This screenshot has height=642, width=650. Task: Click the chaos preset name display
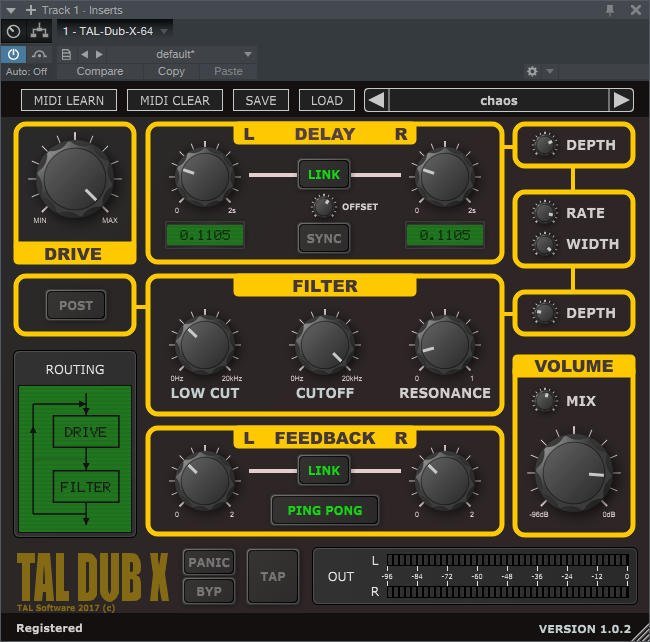point(499,100)
